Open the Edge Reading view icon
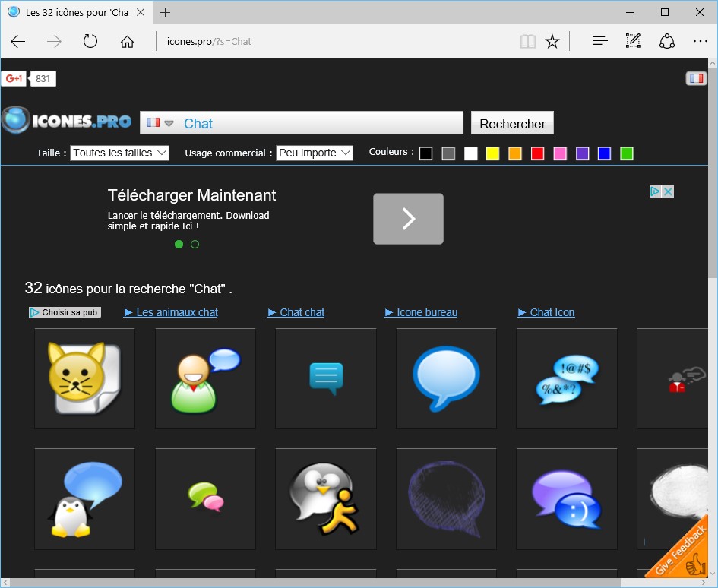 coord(527,41)
